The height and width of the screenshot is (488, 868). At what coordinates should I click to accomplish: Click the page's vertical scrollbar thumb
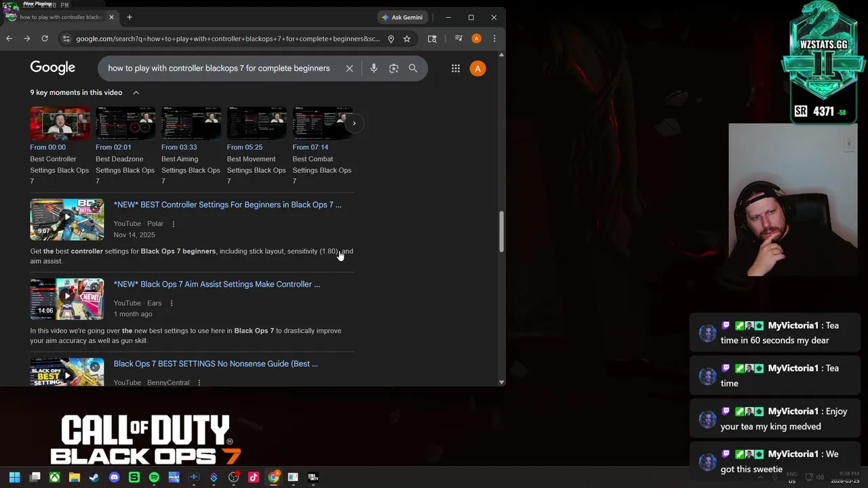(x=501, y=232)
